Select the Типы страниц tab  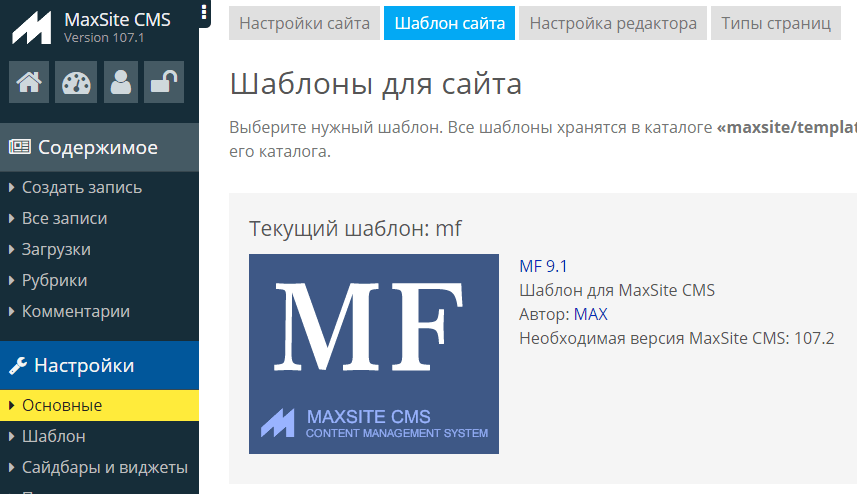[x=775, y=23]
